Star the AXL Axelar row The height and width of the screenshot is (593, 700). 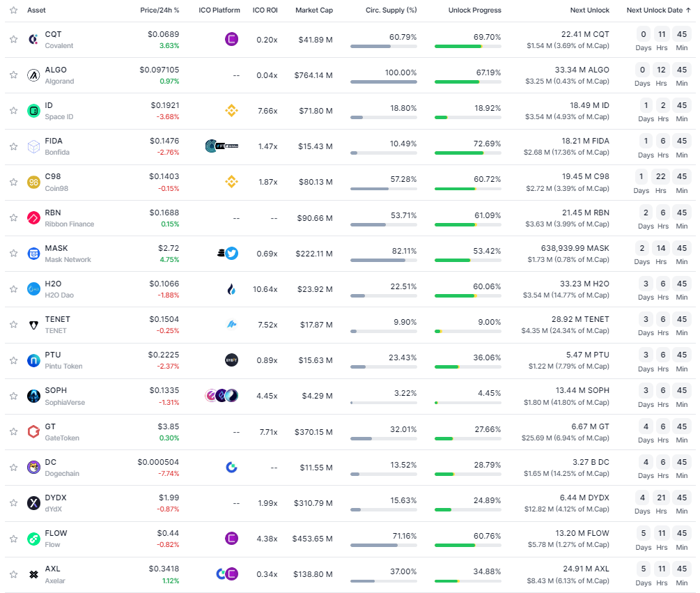tap(13, 575)
